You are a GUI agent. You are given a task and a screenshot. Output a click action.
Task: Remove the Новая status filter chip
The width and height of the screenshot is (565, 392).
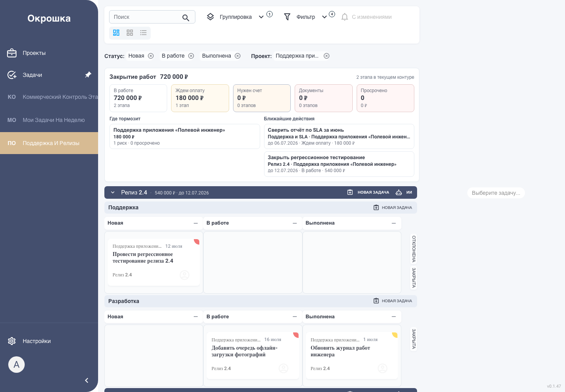pos(151,56)
